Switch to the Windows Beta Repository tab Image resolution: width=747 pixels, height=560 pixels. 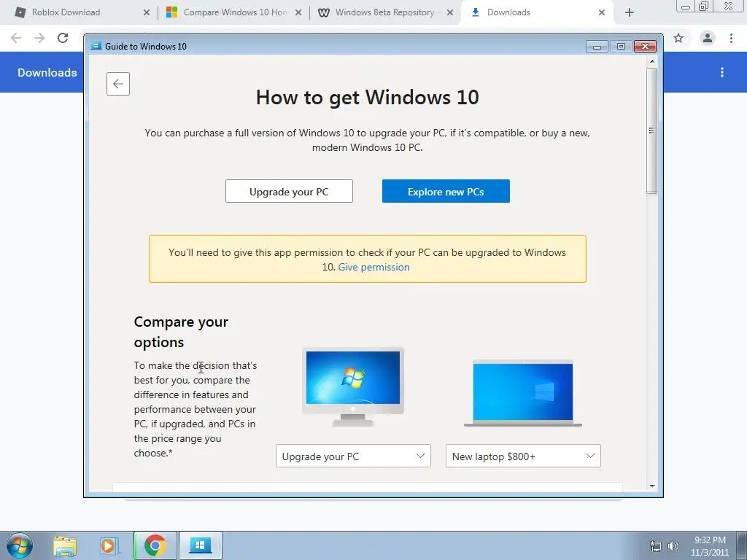[385, 12]
